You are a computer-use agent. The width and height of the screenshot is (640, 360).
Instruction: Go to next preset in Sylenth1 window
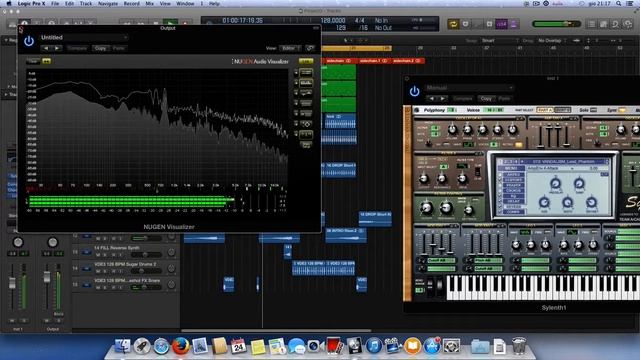443,98
